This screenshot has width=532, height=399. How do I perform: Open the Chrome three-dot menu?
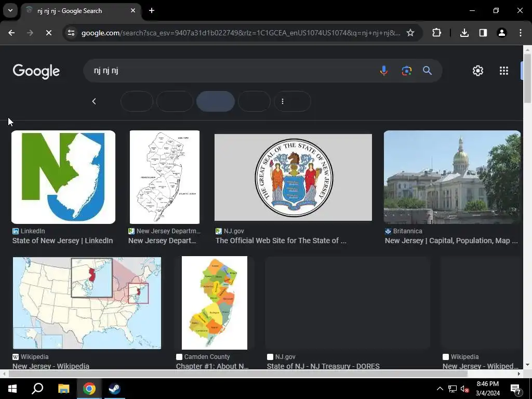[521, 33]
